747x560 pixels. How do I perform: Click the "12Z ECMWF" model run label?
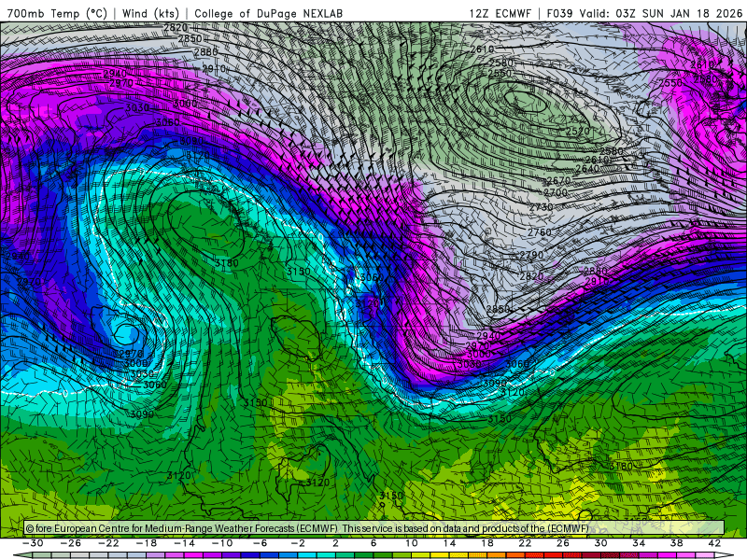[x=500, y=13]
